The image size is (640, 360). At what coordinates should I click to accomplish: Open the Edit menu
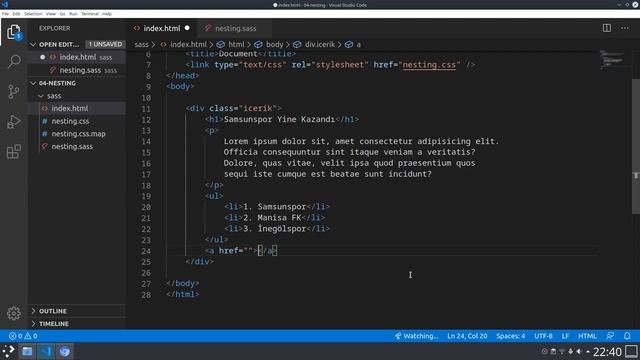click(x=16, y=14)
